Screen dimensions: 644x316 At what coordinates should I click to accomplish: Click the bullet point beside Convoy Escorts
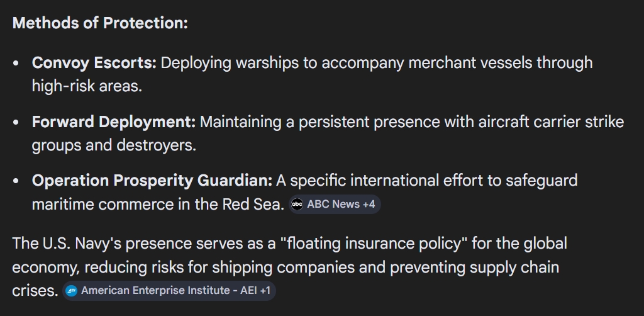pyautogui.click(x=17, y=64)
